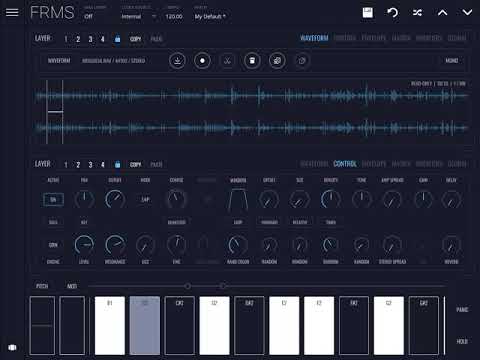
Task: Start recording with the record button
Action: pyautogui.click(x=202, y=61)
